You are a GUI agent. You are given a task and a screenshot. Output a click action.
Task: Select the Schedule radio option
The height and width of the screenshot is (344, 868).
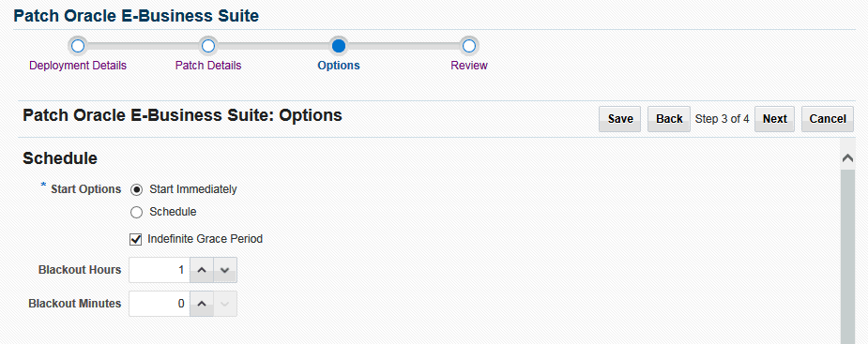[136, 212]
